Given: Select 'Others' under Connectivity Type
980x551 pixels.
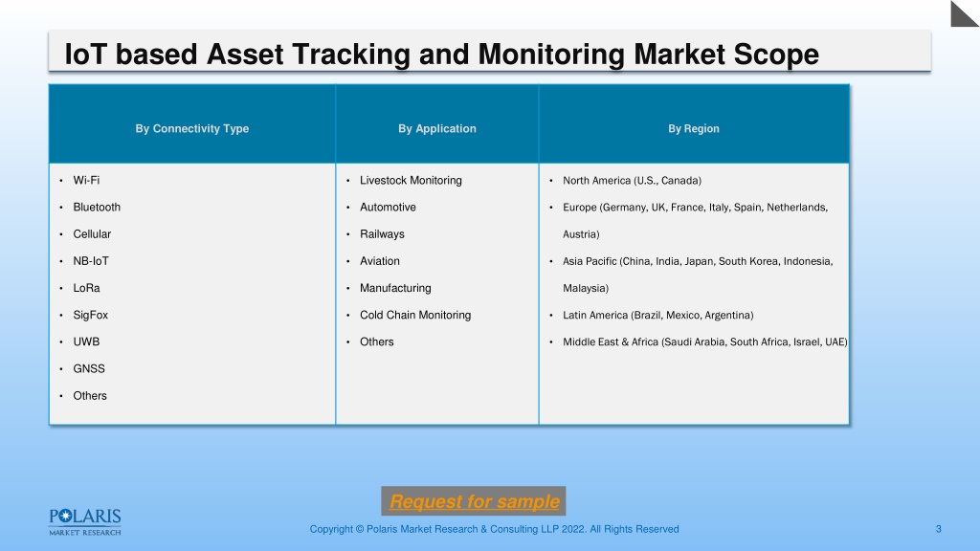Looking at the screenshot, I should tap(90, 395).
